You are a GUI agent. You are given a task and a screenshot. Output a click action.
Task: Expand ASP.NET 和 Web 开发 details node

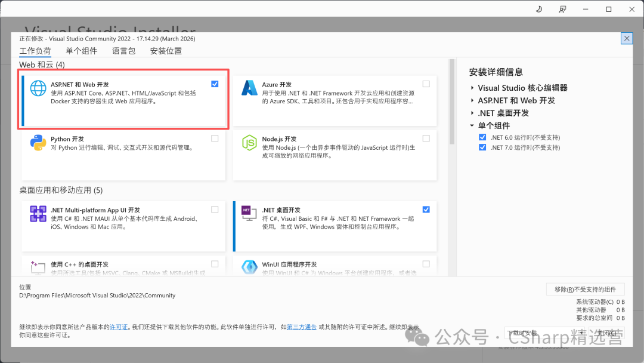472,100
